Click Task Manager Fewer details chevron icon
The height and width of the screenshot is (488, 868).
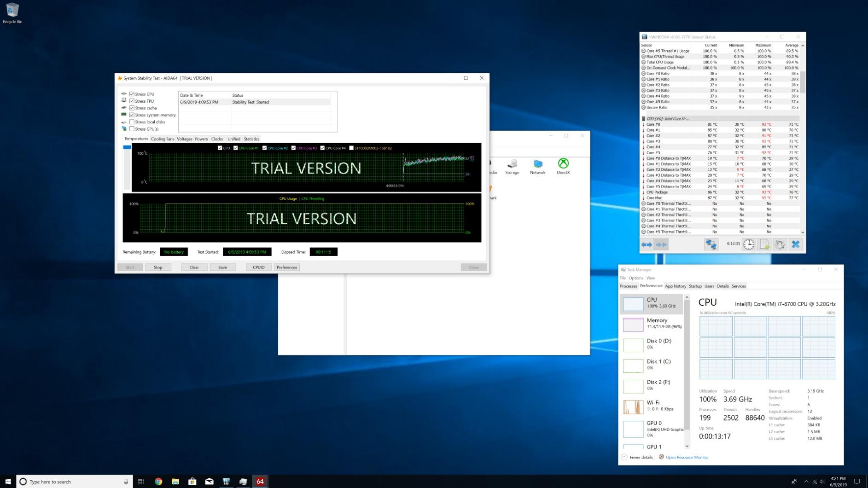click(624, 457)
